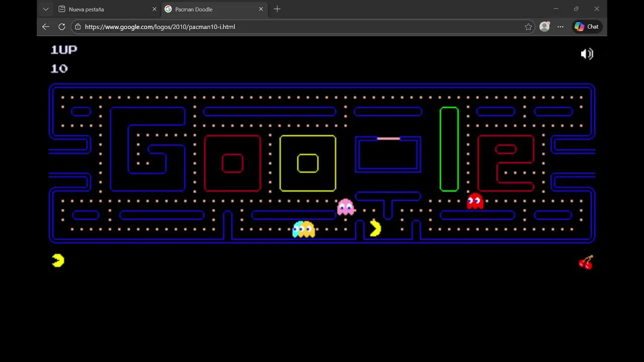This screenshot has height=362, width=644.
Task: Minimize the browser window
Action: (x=556, y=9)
